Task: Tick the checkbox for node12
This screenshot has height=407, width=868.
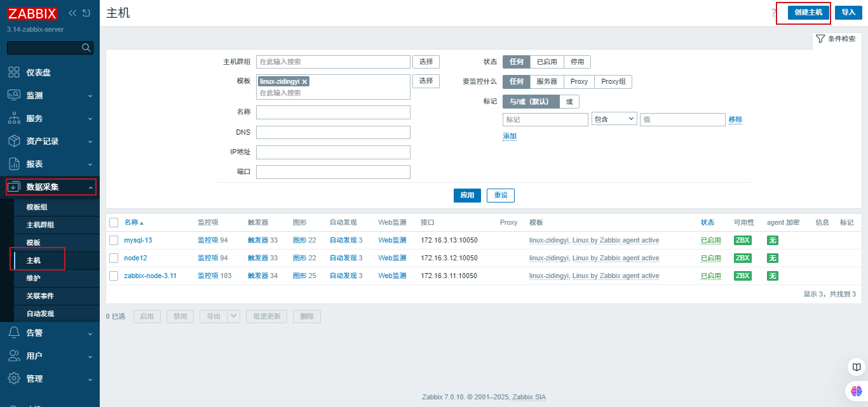Action: [114, 258]
